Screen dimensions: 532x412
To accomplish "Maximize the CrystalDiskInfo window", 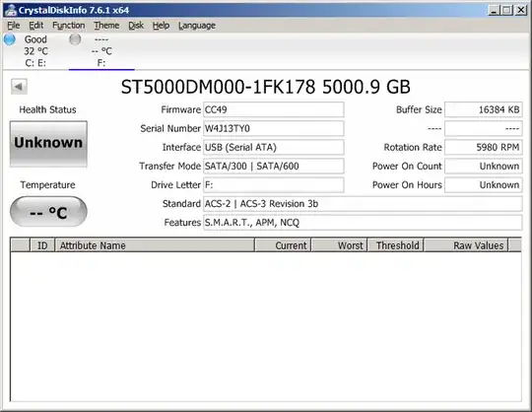I will coord(506,10).
